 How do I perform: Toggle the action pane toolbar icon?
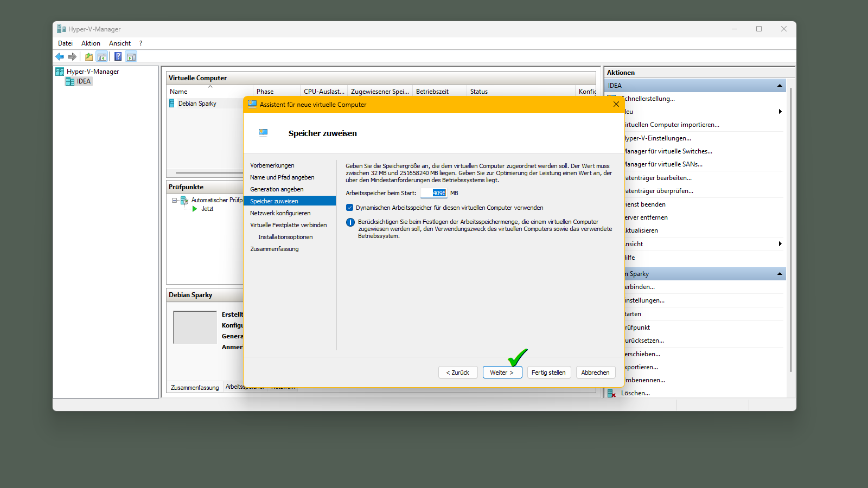pos(131,56)
